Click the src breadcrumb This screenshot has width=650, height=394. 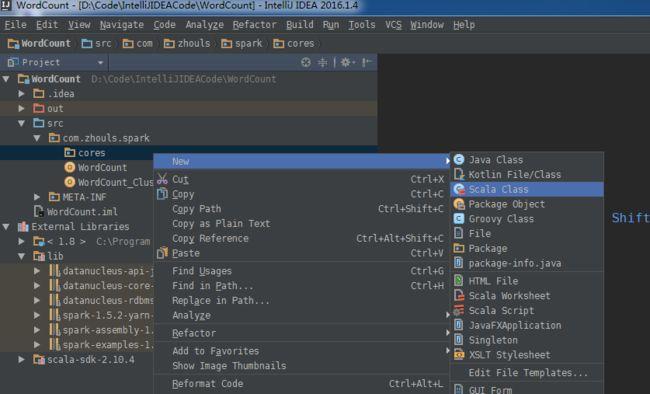point(97,44)
